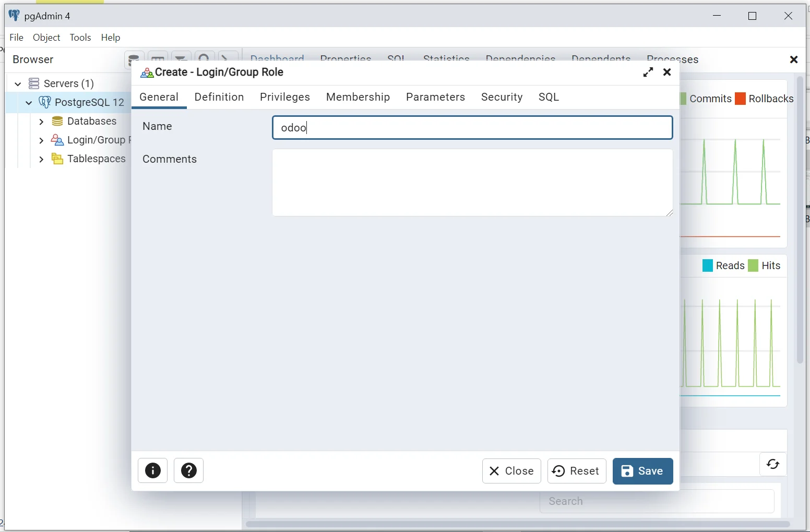Screen dimensions: 810x532
Task: Switch to the Security tab
Action: tap(502, 97)
